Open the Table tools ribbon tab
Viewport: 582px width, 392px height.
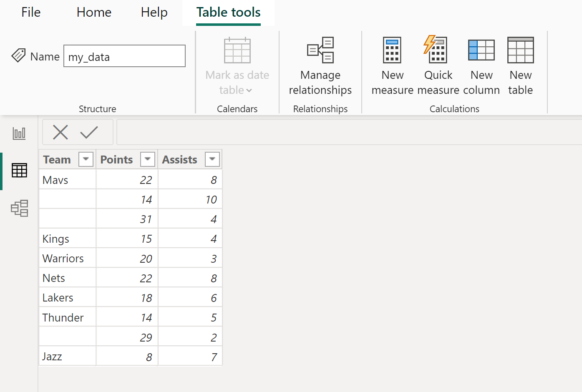[x=228, y=12]
